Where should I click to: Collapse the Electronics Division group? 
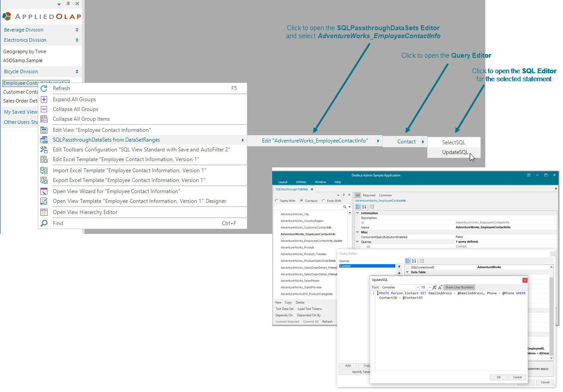coord(77,40)
